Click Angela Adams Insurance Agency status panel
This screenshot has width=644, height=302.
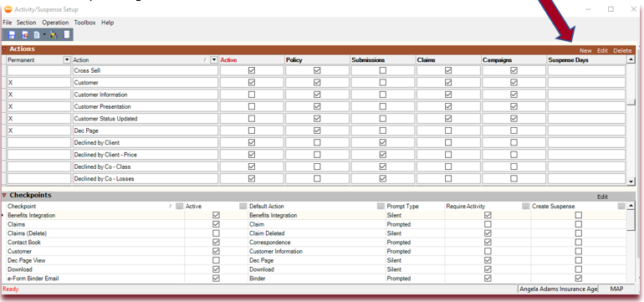point(558,289)
